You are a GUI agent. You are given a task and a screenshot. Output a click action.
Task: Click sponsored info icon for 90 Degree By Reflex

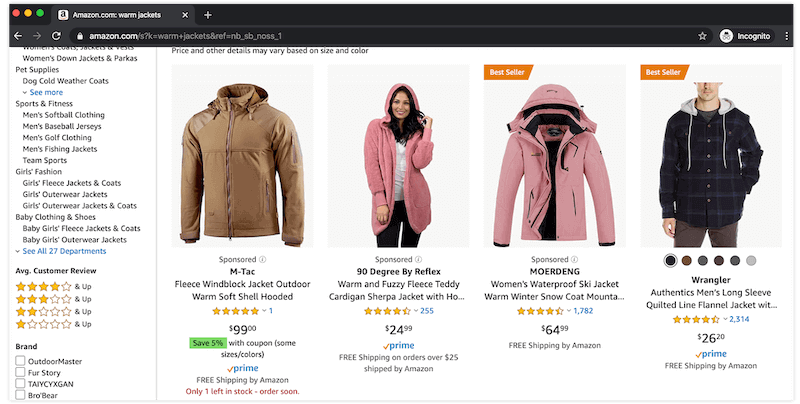[418, 259]
